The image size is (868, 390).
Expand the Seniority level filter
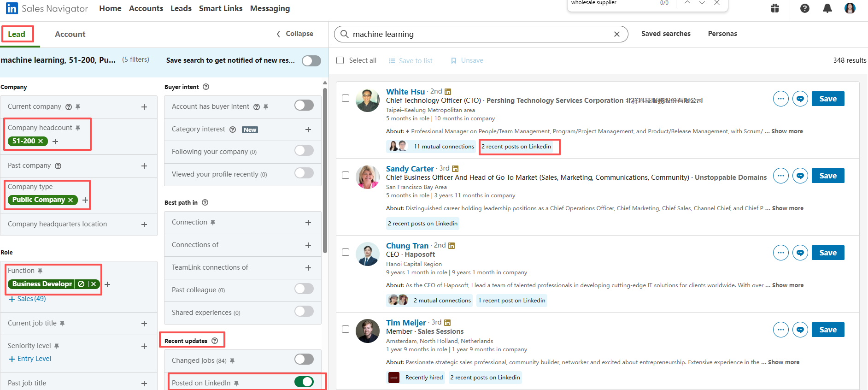(144, 346)
